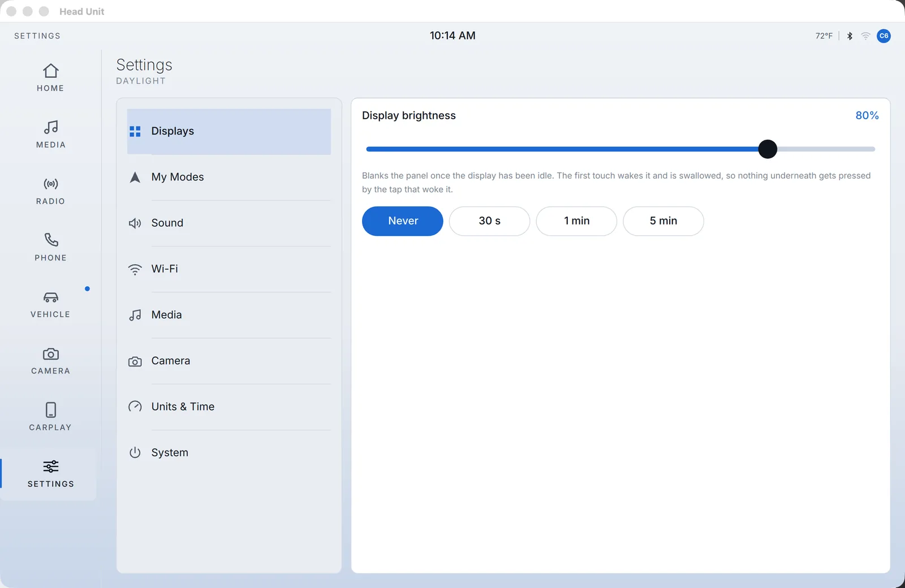The width and height of the screenshot is (905, 588).
Task: Click the 72°F temperature readout
Action: (824, 36)
